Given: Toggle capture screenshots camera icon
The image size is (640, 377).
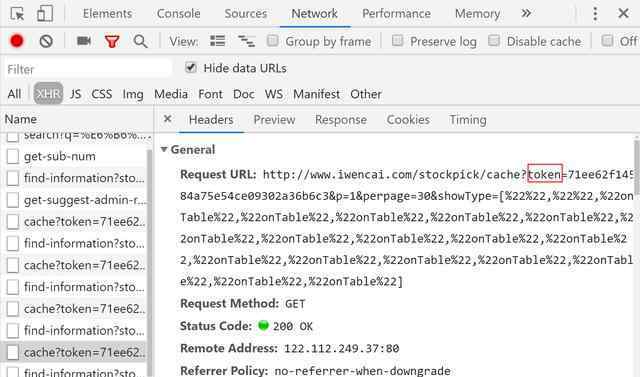Looking at the screenshot, I should 84,41.
